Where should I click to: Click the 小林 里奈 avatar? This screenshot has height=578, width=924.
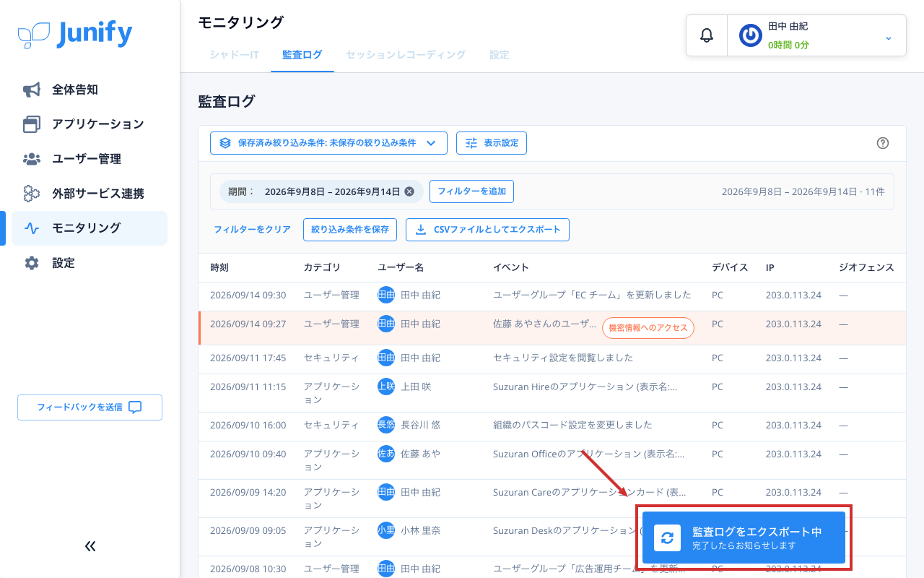[386, 530]
